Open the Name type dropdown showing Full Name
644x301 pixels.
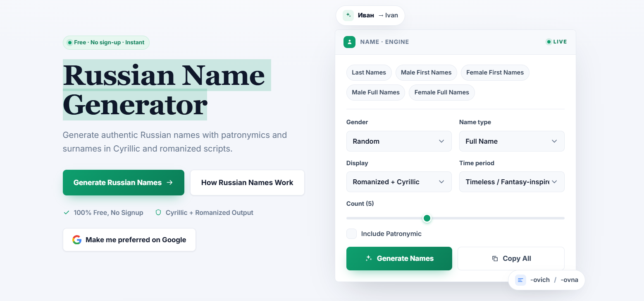pyautogui.click(x=512, y=141)
